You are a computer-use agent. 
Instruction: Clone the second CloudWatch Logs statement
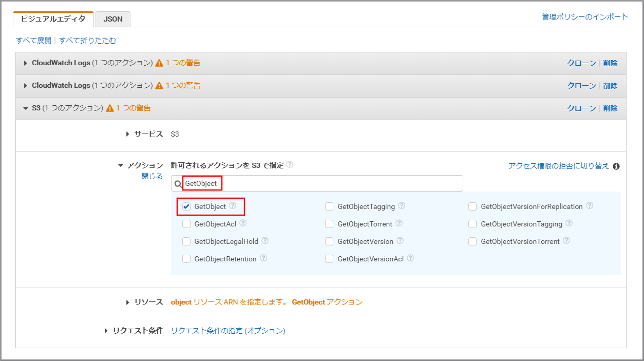pos(581,86)
